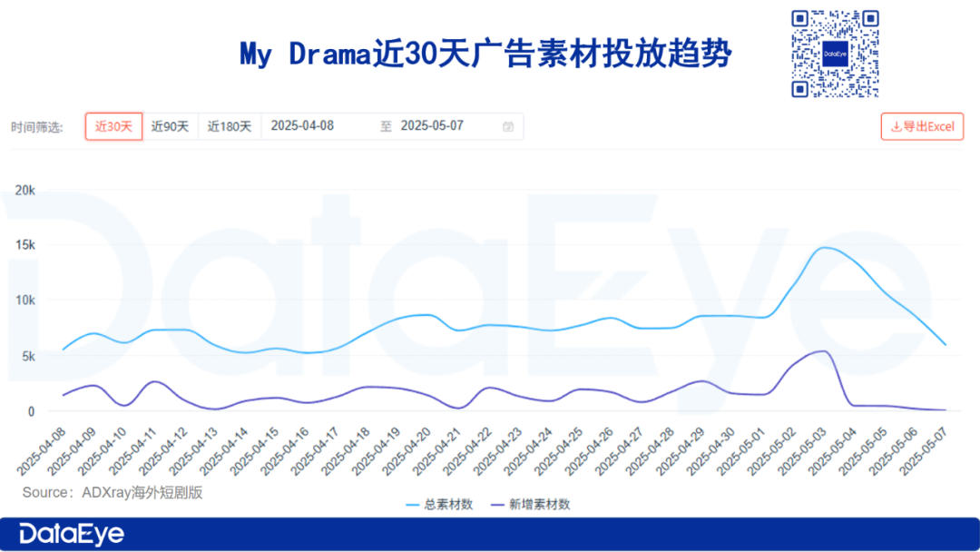Switch to the 近180天 time filter
The width and height of the screenshot is (980, 552).
pos(230,127)
